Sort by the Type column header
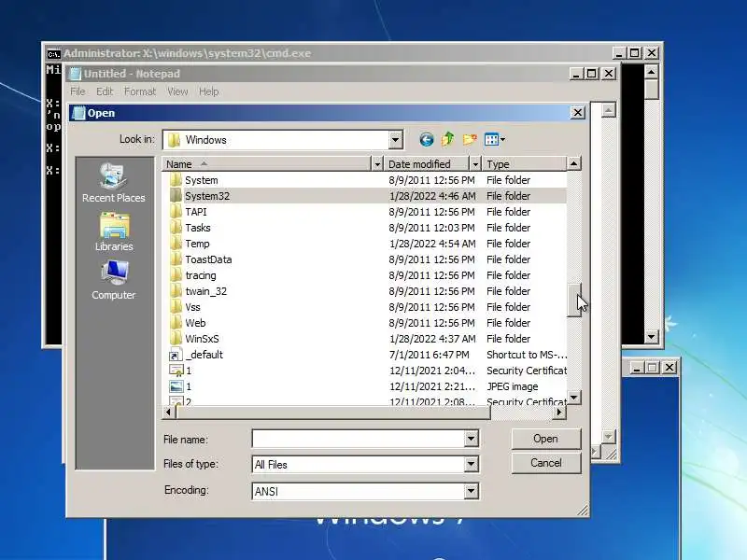The image size is (747, 560). tap(524, 164)
